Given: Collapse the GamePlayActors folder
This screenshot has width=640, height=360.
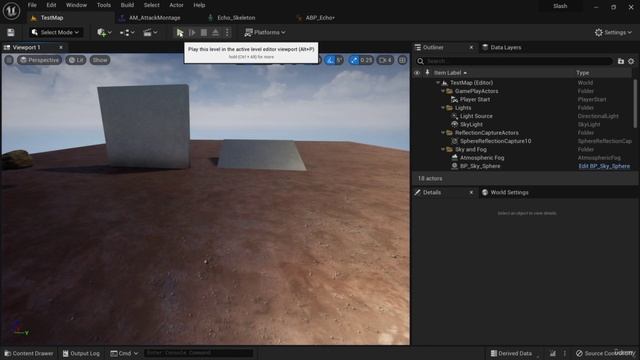Looking at the screenshot, I should [443, 91].
